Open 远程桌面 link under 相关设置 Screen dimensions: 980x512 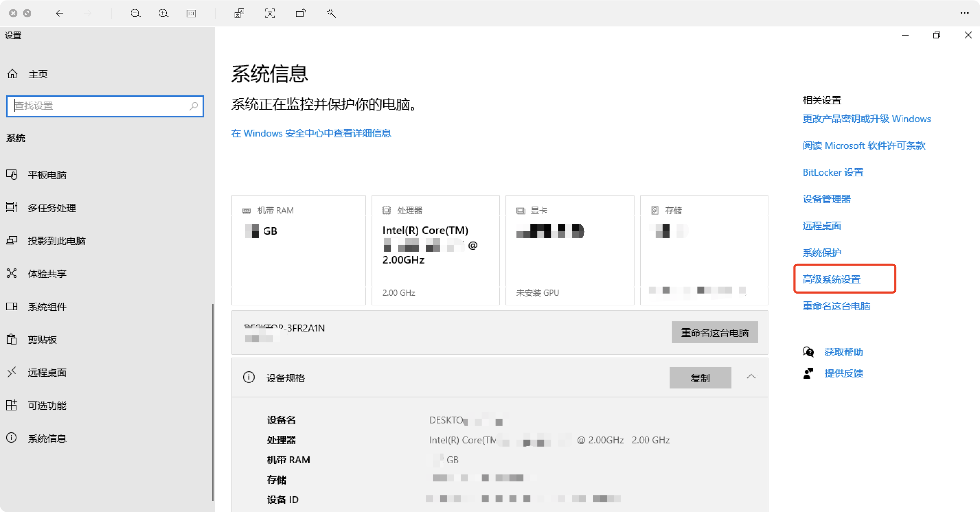click(x=822, y=226)
